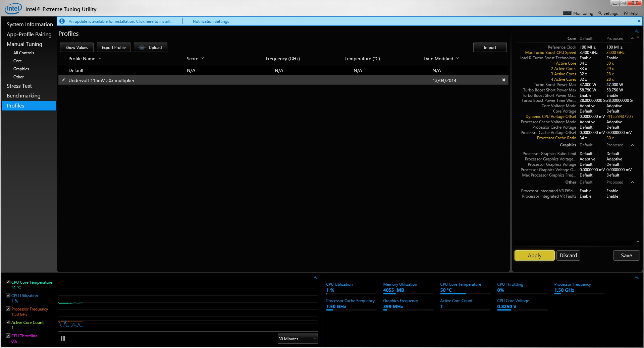644x348 pixels.
Task: Discard the proposed changes
Action: (568, 255)
